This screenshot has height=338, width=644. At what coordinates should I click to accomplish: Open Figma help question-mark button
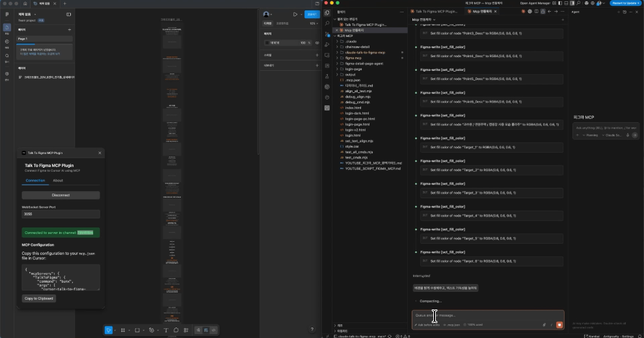coord(312,330)
